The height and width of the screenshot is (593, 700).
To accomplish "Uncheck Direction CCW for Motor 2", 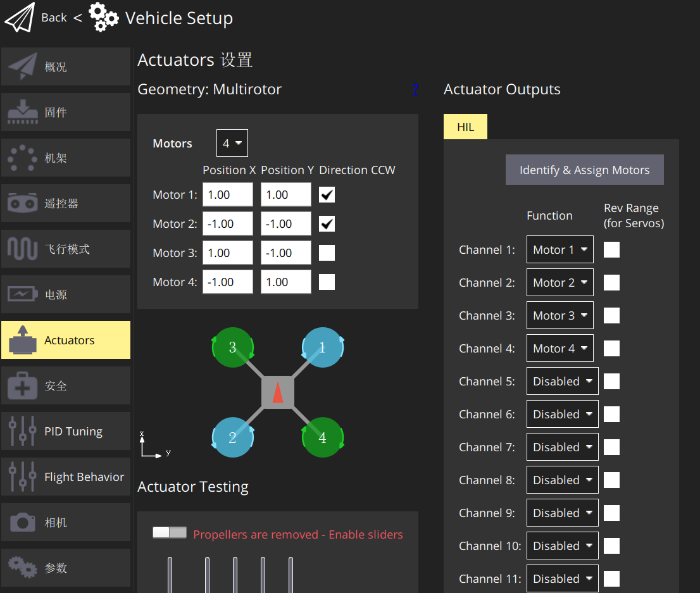I will [327, 223].
